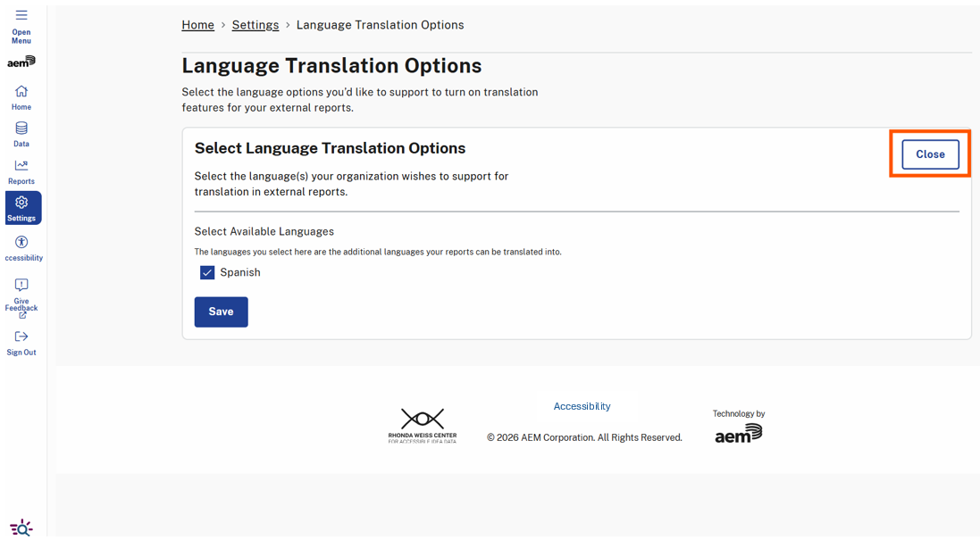Sign out using the exit arrow icon
The width and height of the screenshot is (980, 540).
click(21, 336)
